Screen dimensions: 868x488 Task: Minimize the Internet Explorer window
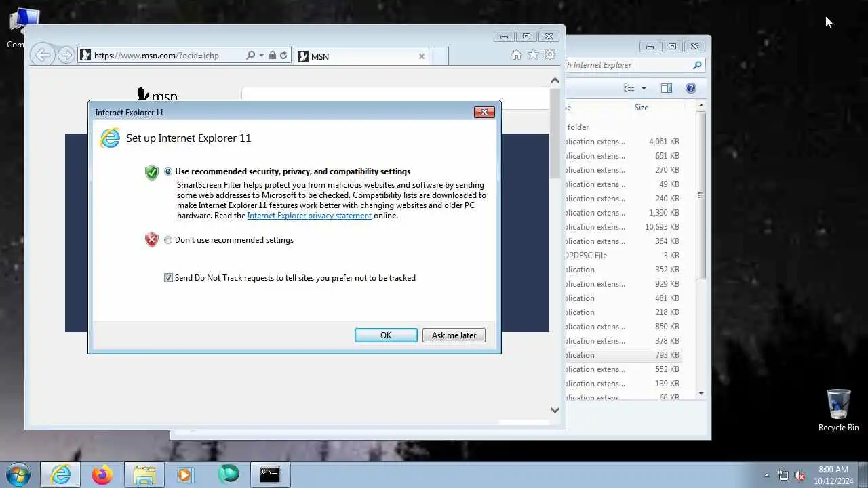(x=504, y=37)
